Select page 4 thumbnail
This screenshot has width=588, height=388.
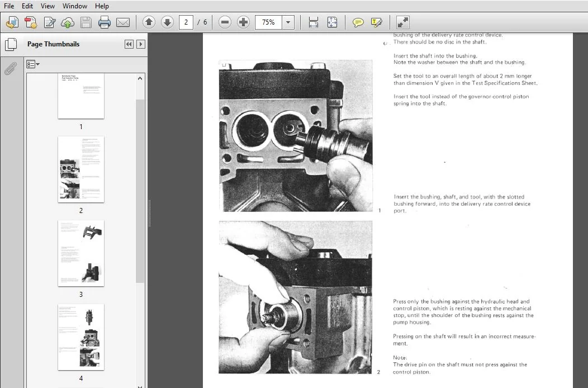click(81, 337)
